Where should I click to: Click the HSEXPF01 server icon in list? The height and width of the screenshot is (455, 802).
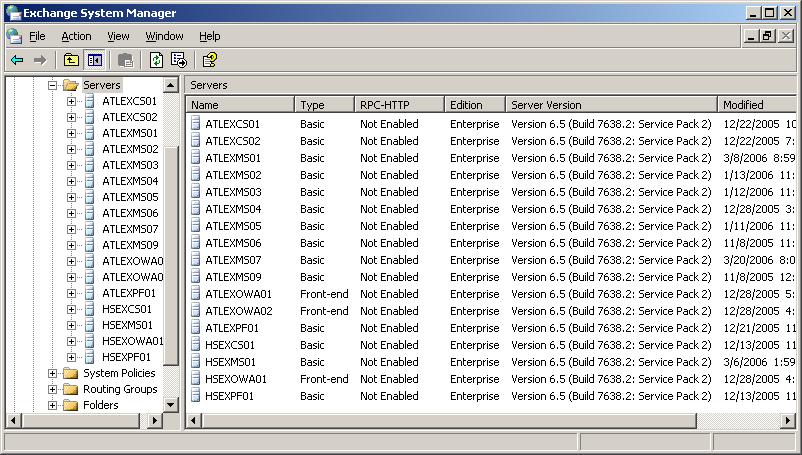195,396
